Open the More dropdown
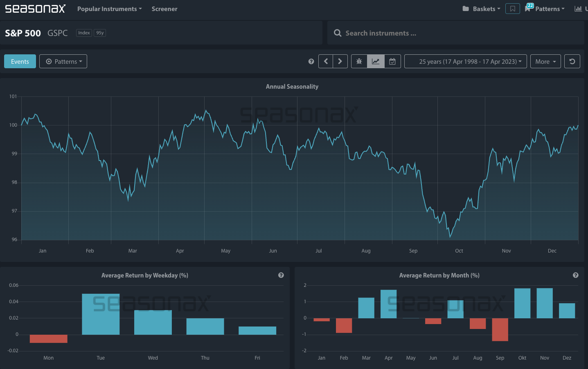 545,61
